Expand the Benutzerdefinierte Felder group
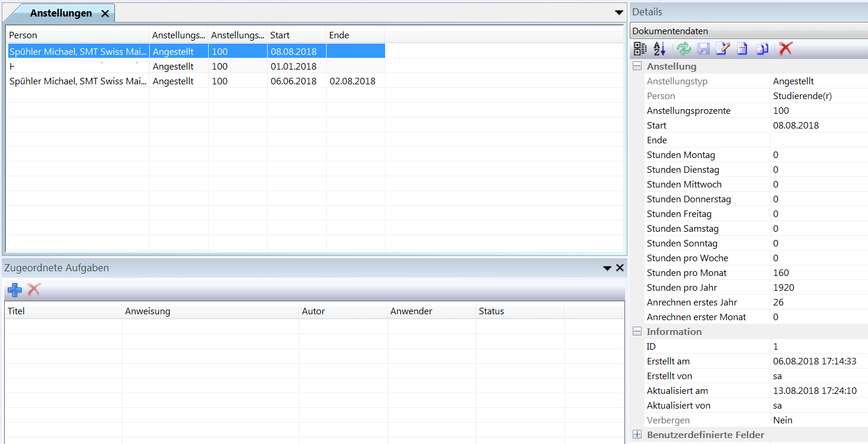 637,435
